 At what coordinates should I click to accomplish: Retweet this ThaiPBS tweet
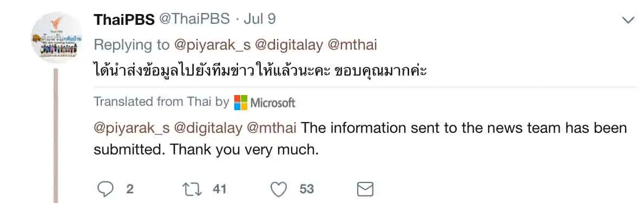coord(192,189)
